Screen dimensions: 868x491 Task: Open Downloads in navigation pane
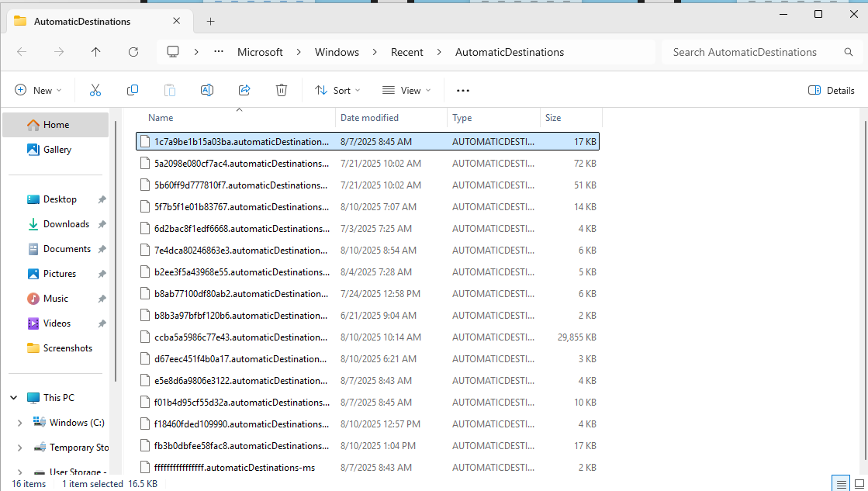[55, 224]
